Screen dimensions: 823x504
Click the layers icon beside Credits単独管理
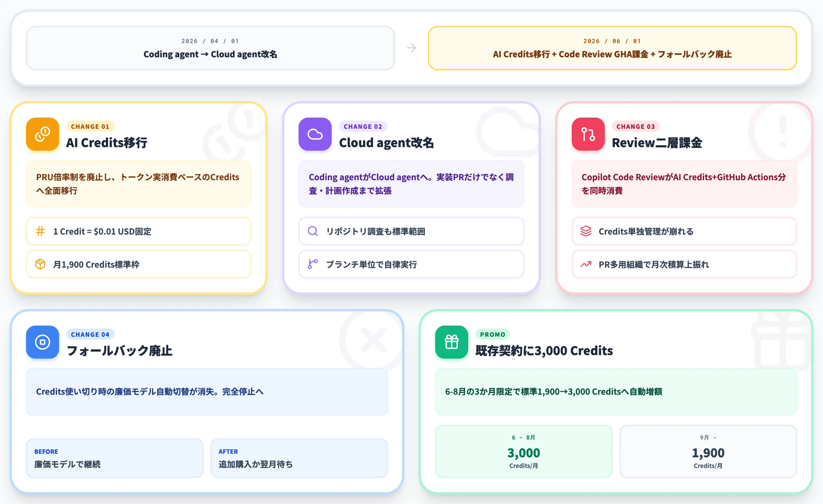(x=586, y=231)
